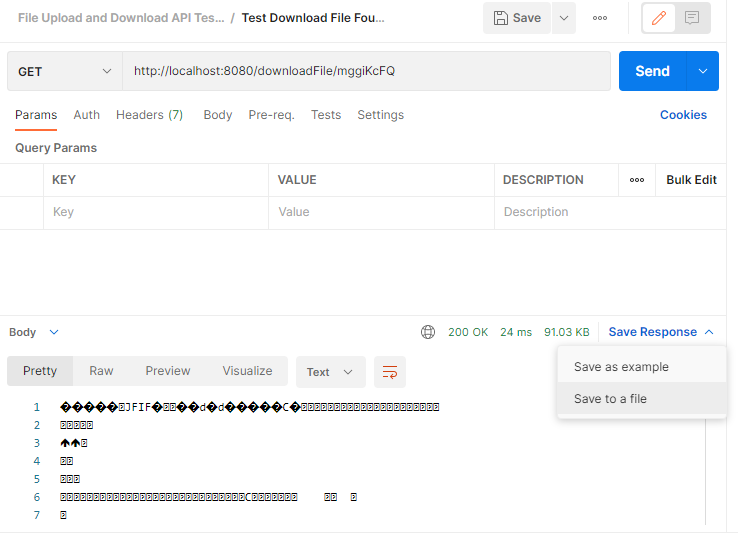Send the request

click(652, 71)
